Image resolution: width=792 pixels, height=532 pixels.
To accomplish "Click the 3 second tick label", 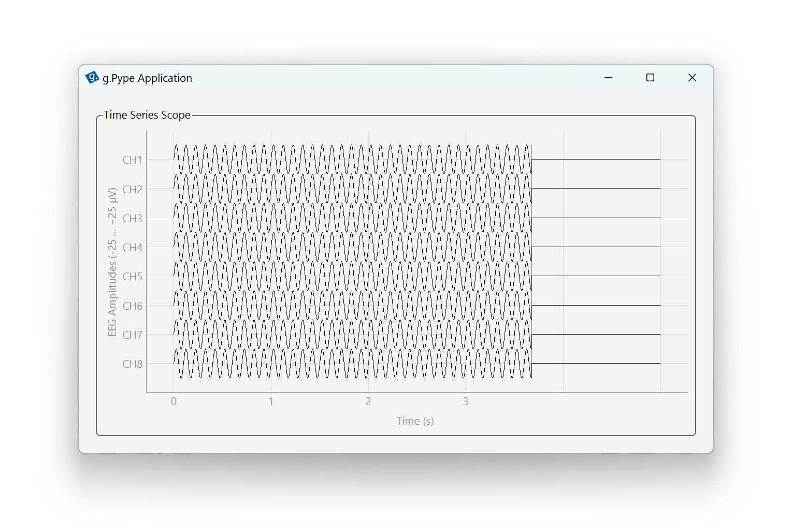I will coord(466,401).
